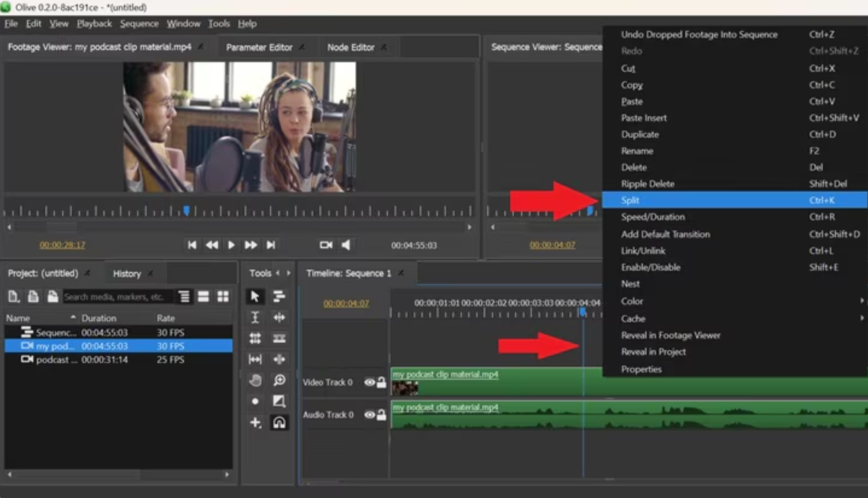This screenshot has height=498, width=868.
Task: Switch Project panel to icon grid view
Action: coord(223,296)
